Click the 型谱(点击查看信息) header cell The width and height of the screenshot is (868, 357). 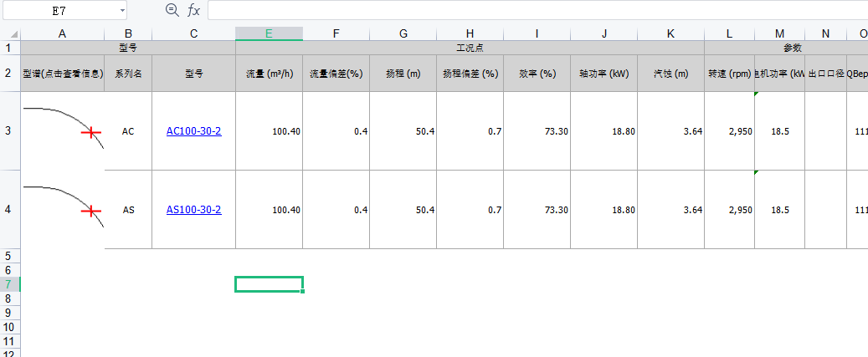point(63,73)
